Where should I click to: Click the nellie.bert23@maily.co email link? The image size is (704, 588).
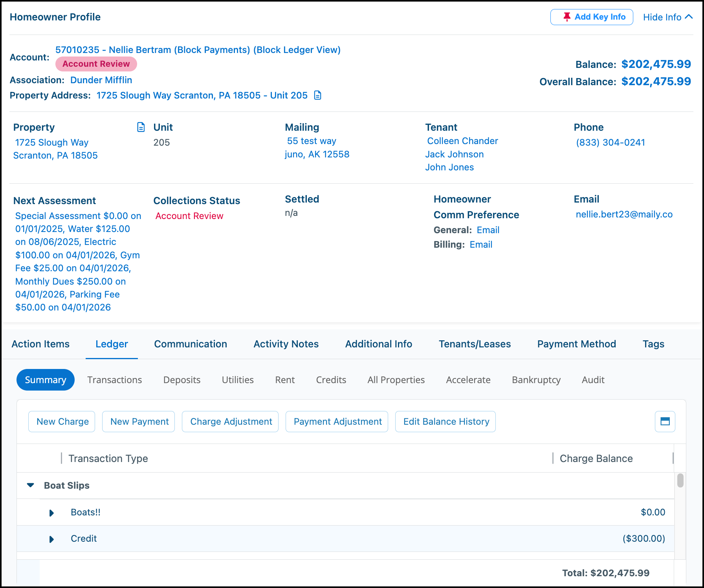click(624, 214)
